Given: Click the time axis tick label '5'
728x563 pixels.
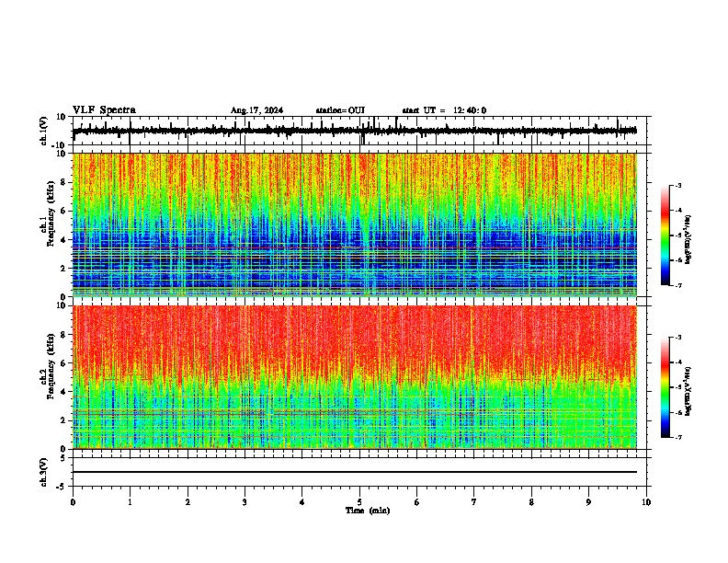Looking at the screenshot, I should tap(359, 502).
